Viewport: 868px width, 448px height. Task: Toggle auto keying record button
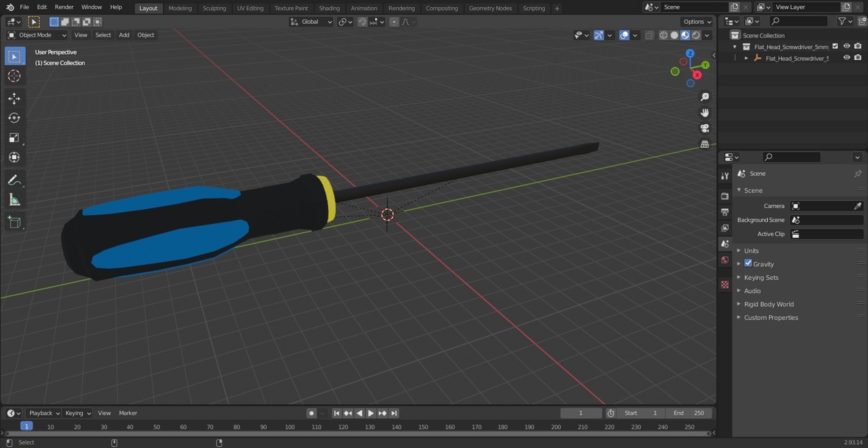point(311,413)
